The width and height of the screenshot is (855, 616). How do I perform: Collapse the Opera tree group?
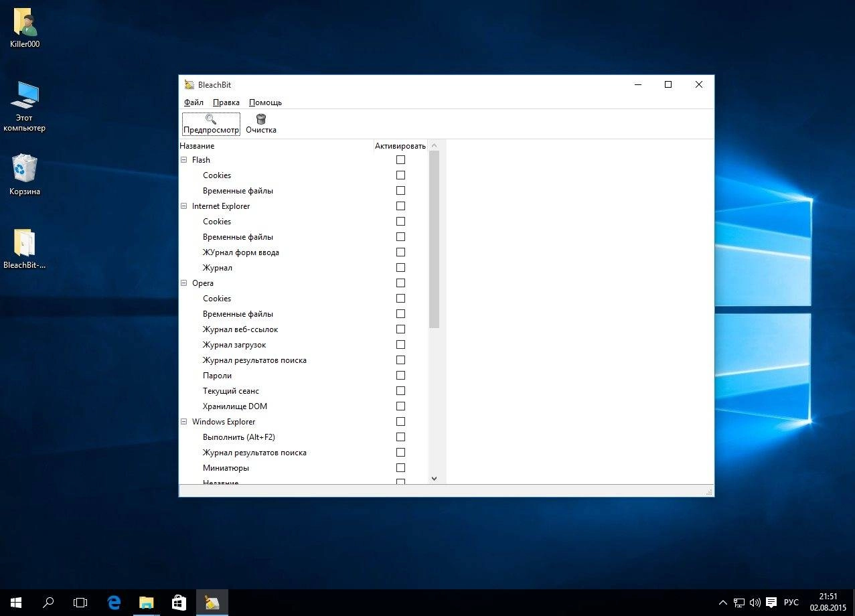[x=184, y=283]
